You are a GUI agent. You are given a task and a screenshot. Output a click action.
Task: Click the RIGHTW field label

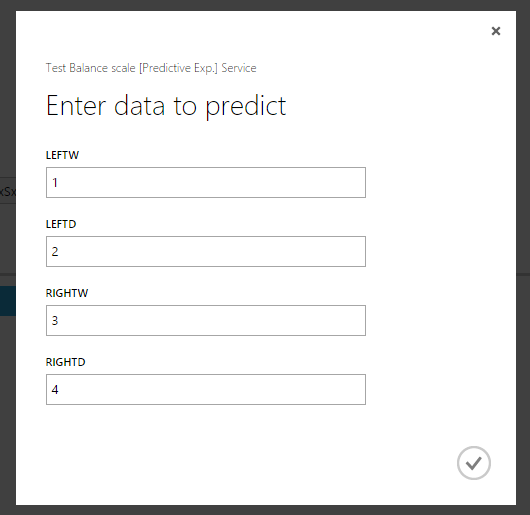click(x=67, y=293)
